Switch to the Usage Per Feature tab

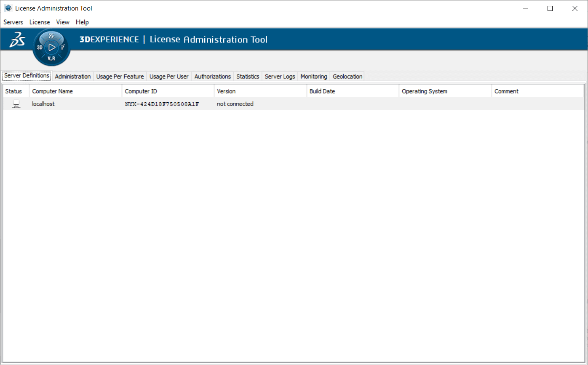click(x=120, y=76)
